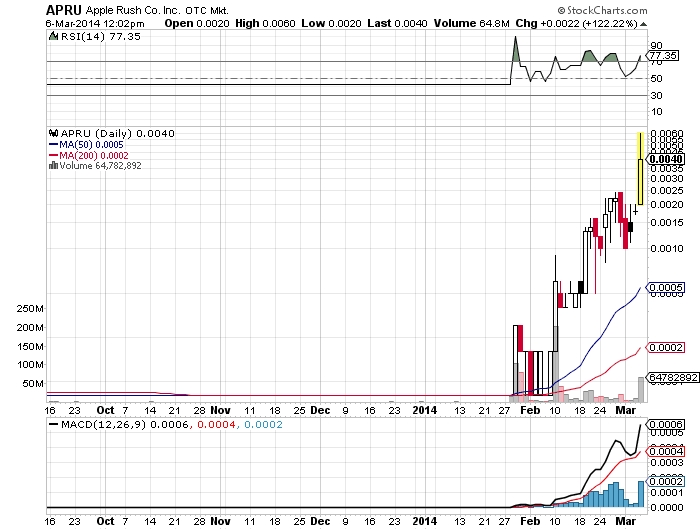Click the 64782892 volume flag
Viewport: 700px width, 530px height.
pyautogui.click(x=672, y=377)
